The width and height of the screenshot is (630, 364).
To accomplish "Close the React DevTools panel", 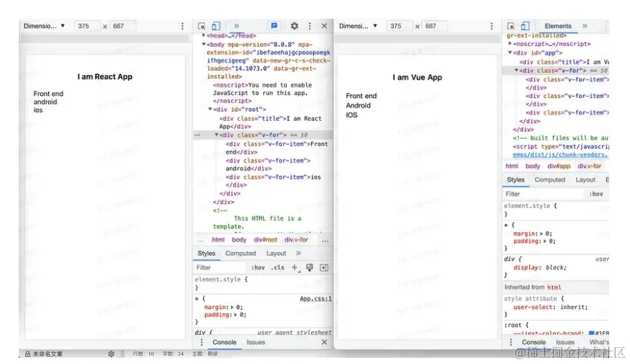I will 324,26.
